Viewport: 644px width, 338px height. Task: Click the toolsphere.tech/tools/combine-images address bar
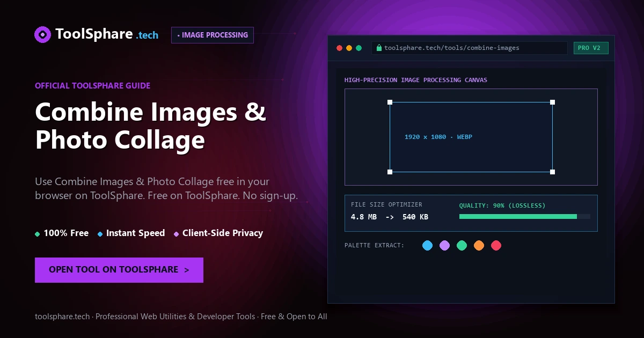(x=469, y=48)
